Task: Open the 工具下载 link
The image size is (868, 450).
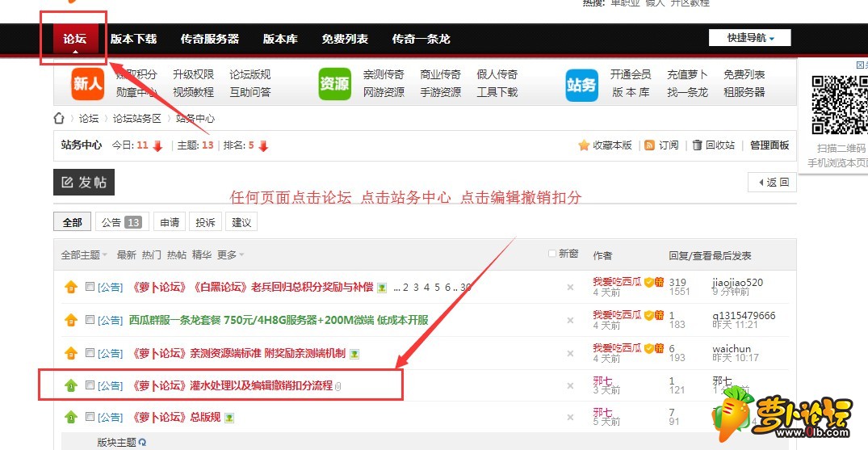Action: [x=497, y=92]
